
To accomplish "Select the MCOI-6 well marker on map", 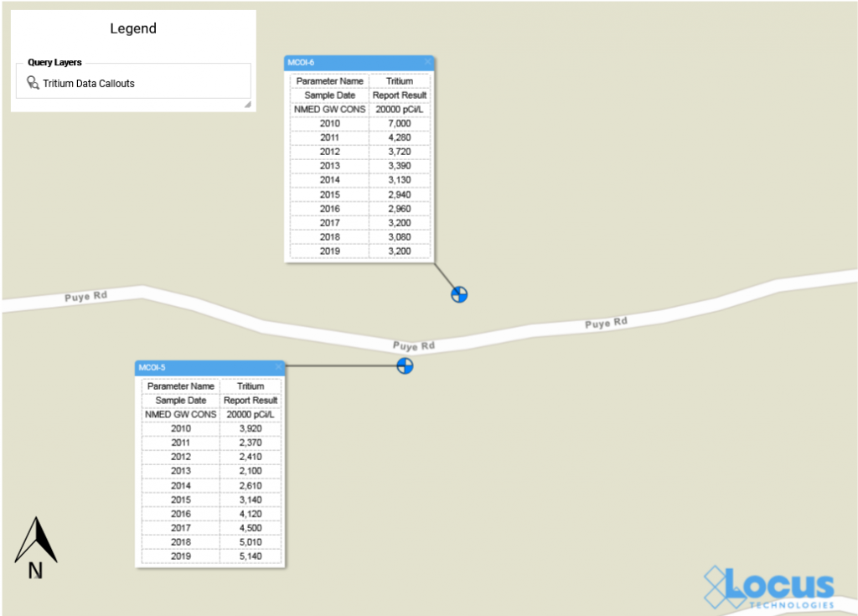I will coord(459,294).
